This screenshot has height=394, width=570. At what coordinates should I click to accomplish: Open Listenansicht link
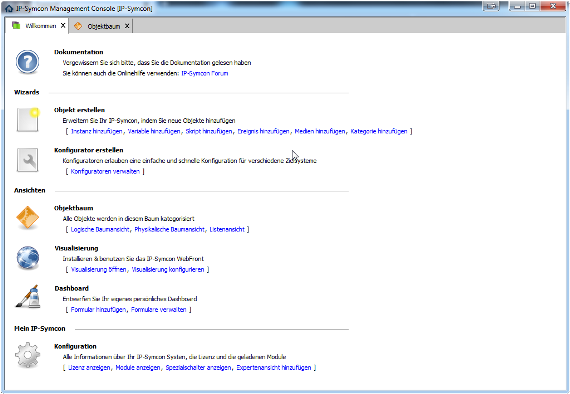227,229
